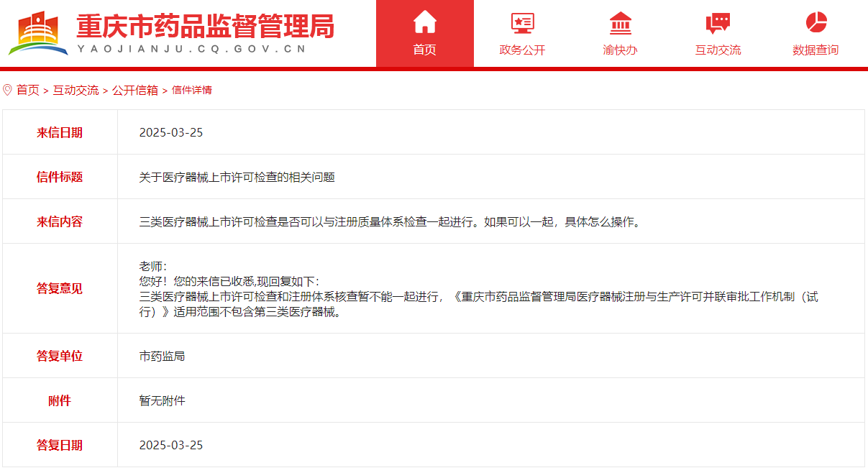Open the 互动交流 label in top navigation

tap(718, 50)
